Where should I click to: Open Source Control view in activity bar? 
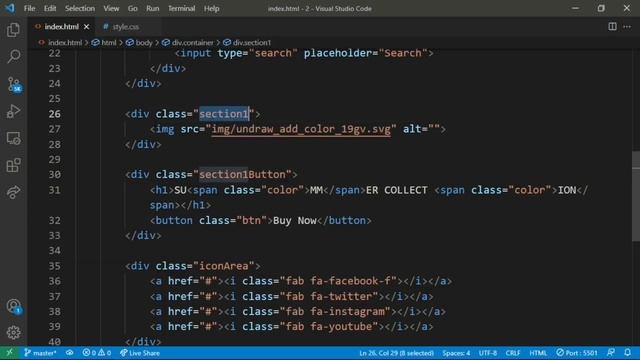13,84
